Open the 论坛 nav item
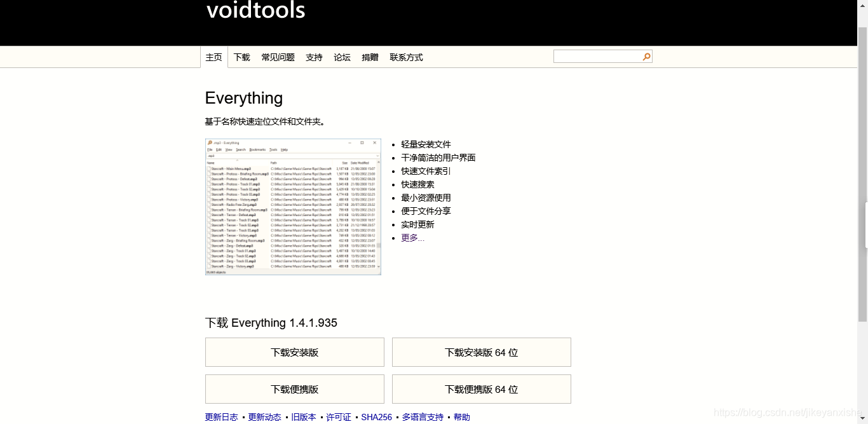868x424 pixels. coord(342,57)
